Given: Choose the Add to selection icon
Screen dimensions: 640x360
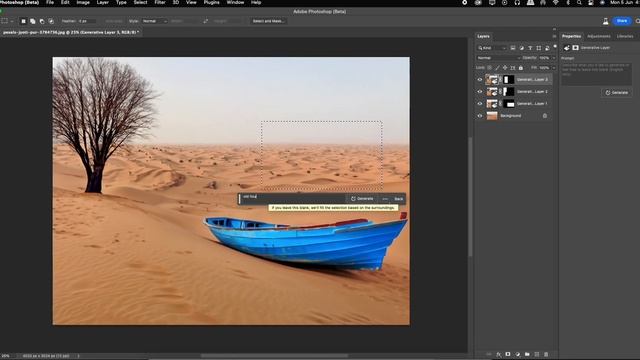Looking at the screenshot, I should 33,21.
